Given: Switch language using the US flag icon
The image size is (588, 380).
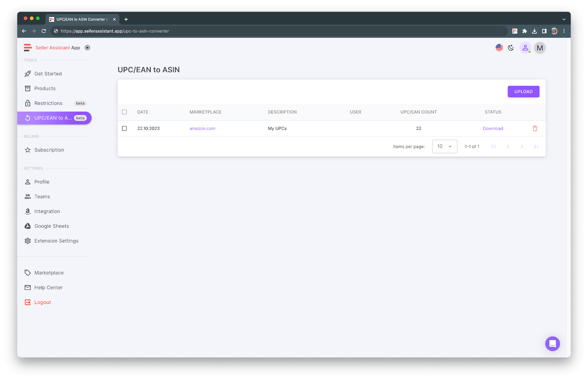Looking at the screenshot, I should pos(499,47).
